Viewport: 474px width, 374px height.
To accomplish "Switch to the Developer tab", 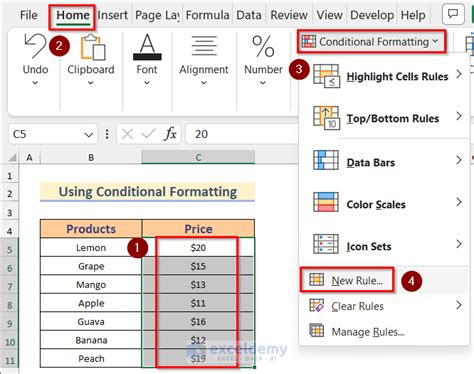I will (x=372, y=15).
